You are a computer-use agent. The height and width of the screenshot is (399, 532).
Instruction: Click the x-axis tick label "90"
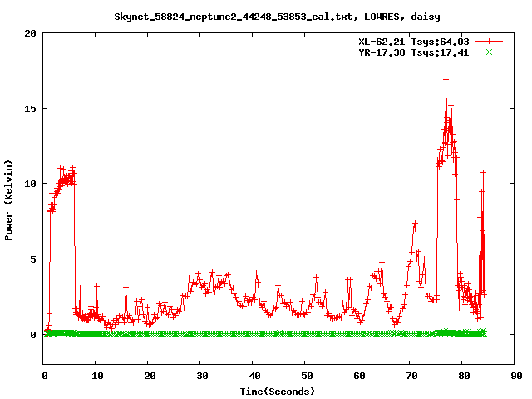(516, 376)
